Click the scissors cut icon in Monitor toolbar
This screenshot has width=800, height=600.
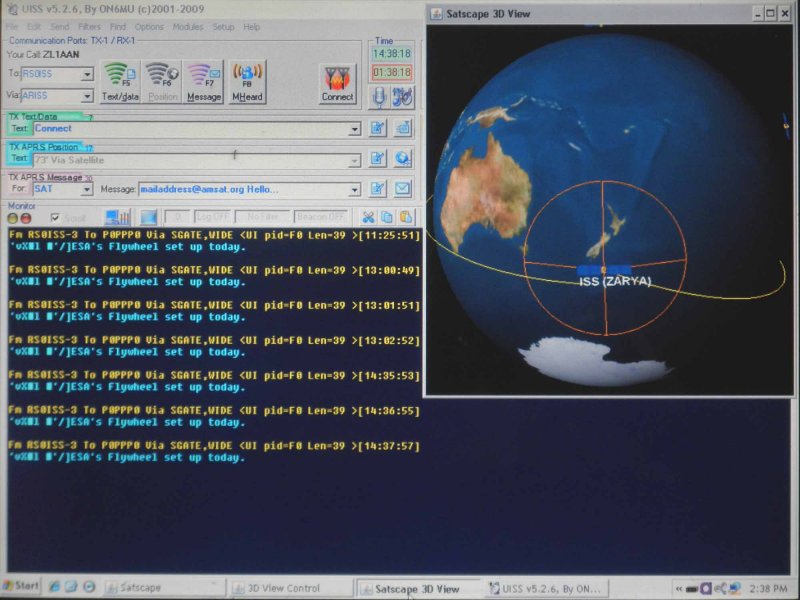coord(368,217)
